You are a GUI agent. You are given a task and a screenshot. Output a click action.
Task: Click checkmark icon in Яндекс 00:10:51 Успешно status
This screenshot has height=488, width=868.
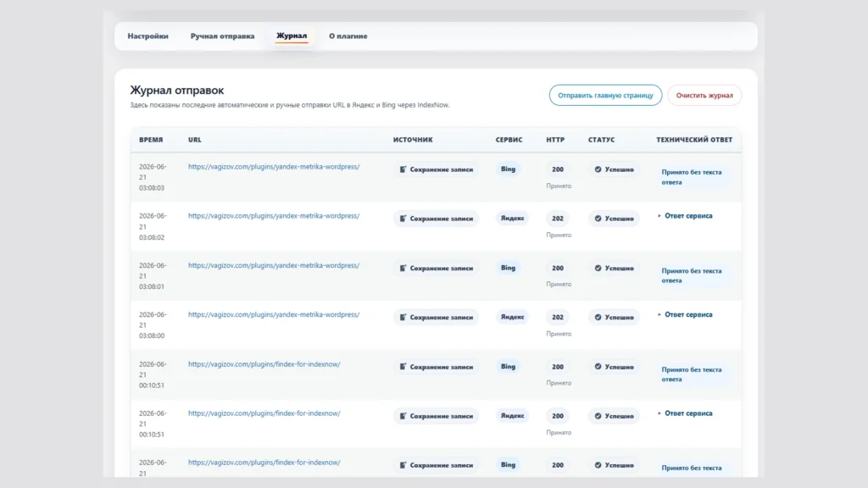598,416
